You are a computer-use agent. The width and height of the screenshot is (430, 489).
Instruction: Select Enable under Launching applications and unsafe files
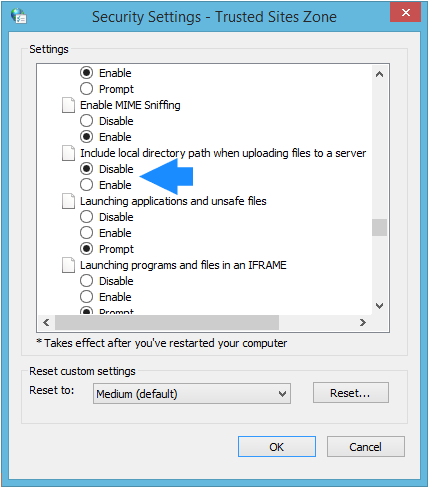click(86, 233)
